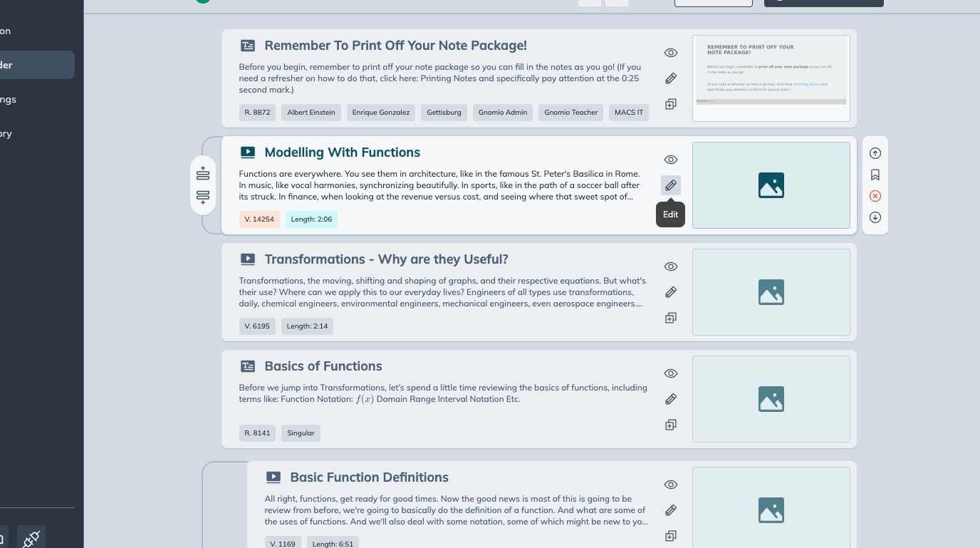Viewport: 980px width, 548px height.
Task: Toggle visibility of Modelling With Functions
Action: [670, 160]
